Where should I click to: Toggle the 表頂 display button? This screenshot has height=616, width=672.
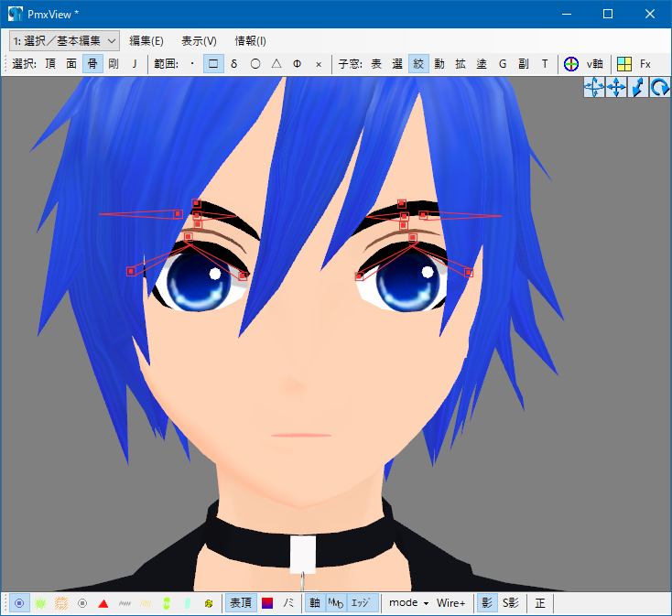coord(241,603)
